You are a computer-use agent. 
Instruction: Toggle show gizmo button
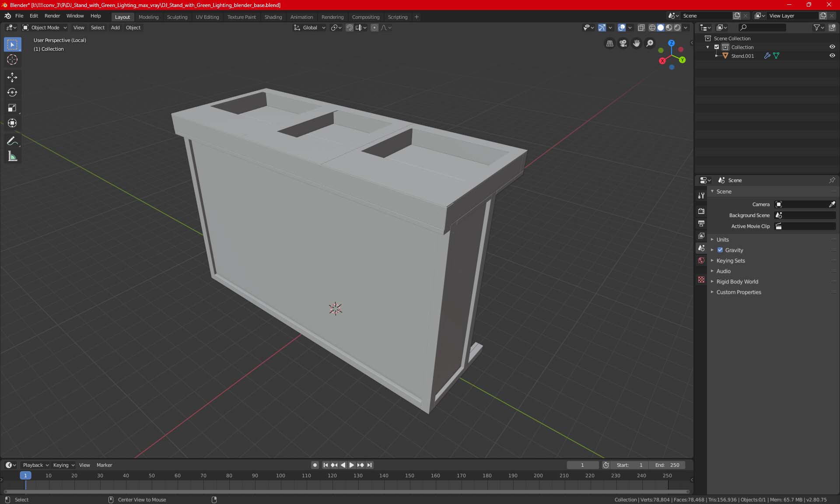tap(602, 28)
